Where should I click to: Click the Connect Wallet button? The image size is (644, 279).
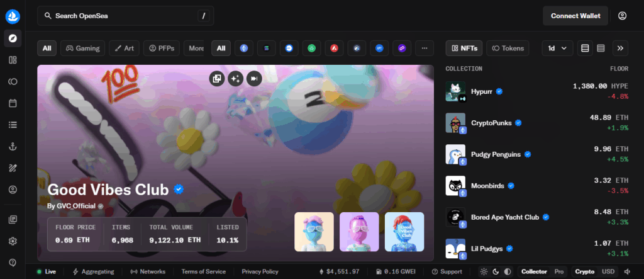pos(575,16)
